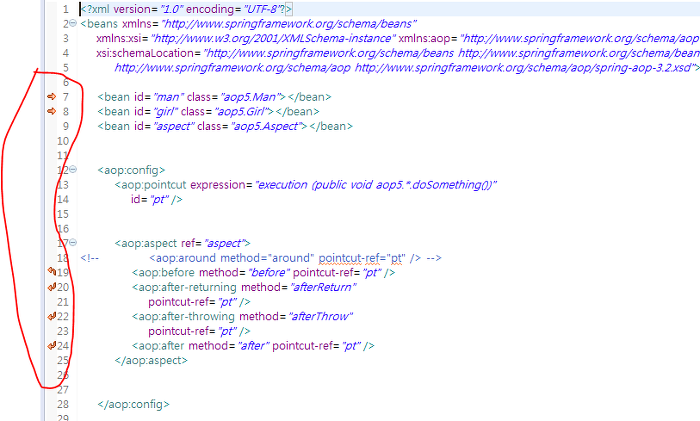The width and height of the screenshot is (700, 421).
Task: Click the aop:aspect ref value "aspect"
Action: tap(224, 243)
